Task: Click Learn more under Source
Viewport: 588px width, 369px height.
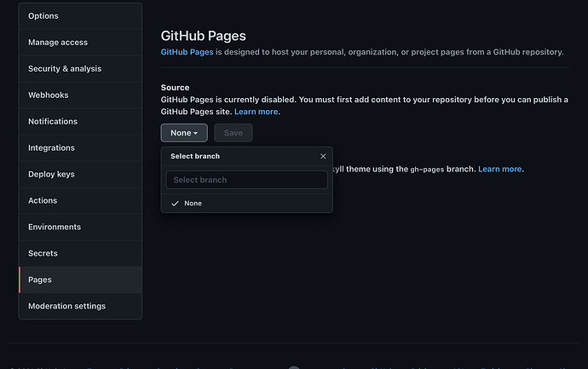Action: tap(257, 112)
